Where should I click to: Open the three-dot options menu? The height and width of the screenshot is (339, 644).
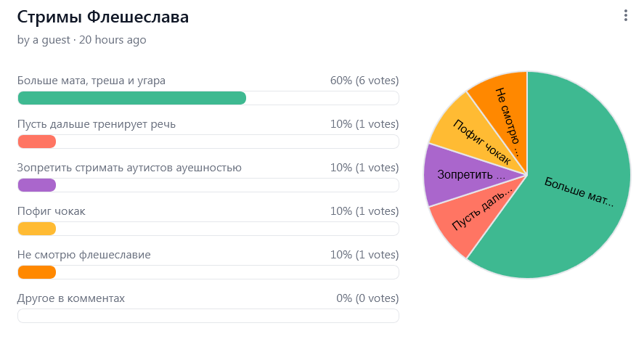coord(626,15)
